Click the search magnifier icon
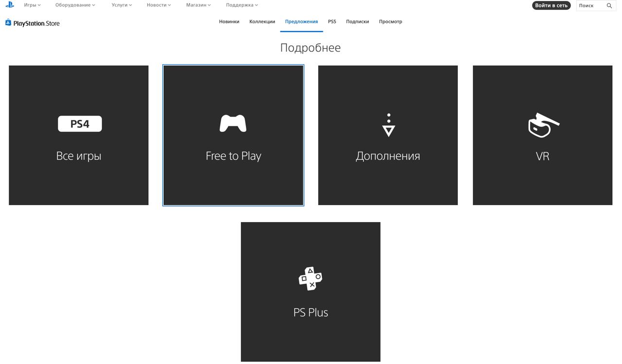The height and width of the screenshot is (364, 622). [x=609, y=6]
